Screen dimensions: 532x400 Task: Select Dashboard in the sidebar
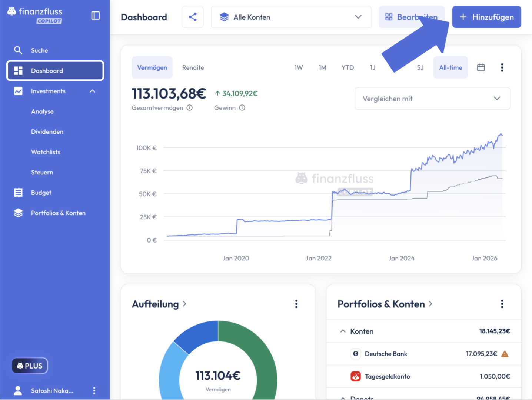tap(55, 71)
